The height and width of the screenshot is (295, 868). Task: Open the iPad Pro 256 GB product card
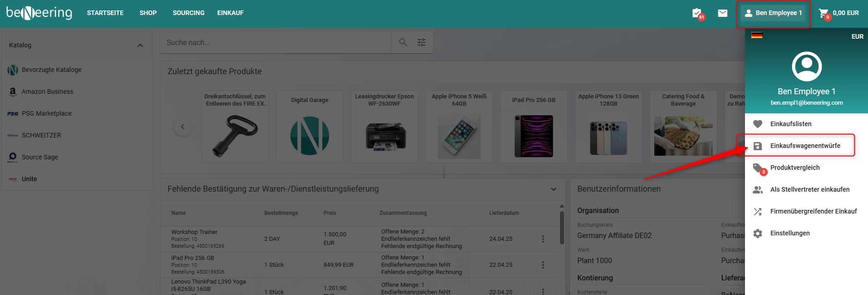534,127
